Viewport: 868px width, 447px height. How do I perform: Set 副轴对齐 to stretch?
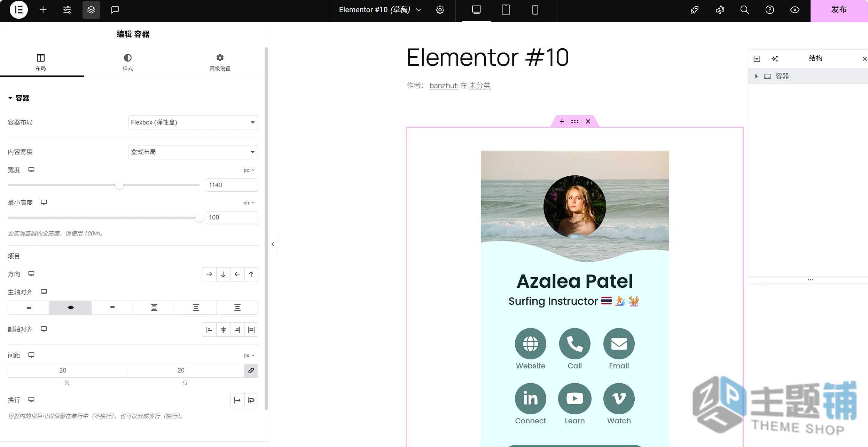point(251,330)
